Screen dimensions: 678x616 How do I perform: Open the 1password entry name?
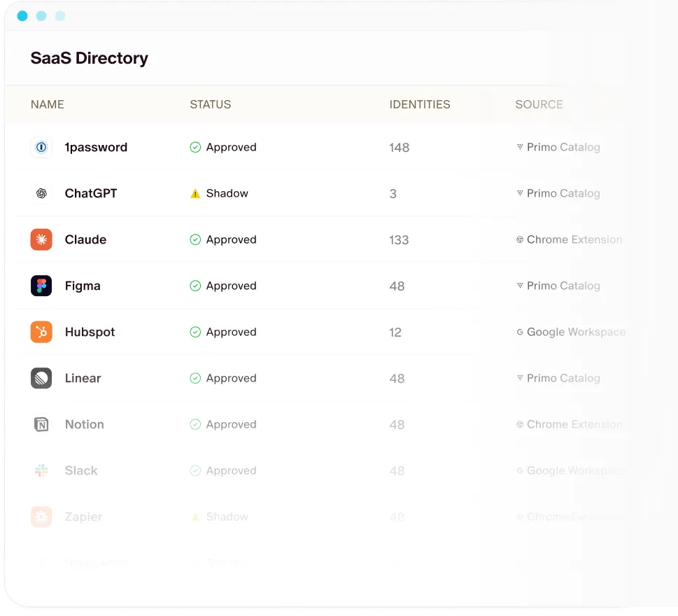click(96, 148)
